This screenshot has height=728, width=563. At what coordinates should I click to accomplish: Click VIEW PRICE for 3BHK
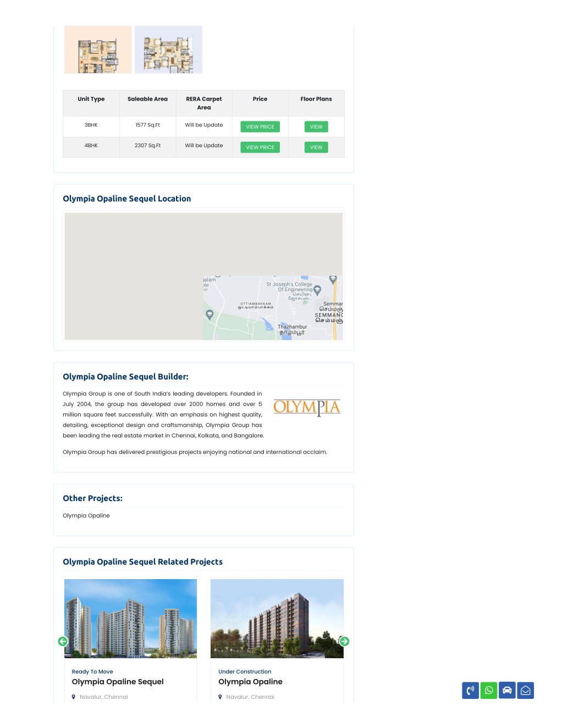click(x=260, y=127)
